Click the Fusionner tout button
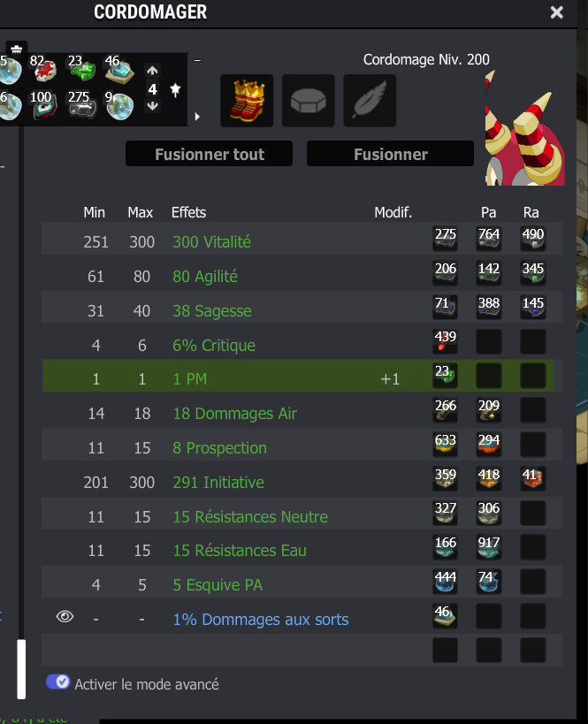The image size is (588, 724). click(210, 154)
